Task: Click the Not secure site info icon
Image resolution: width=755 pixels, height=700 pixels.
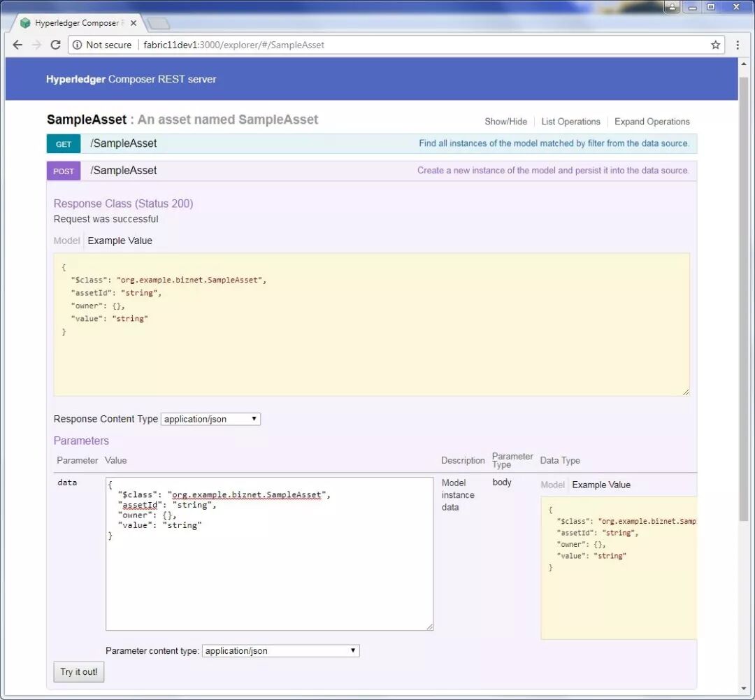Action: point(77,45)
